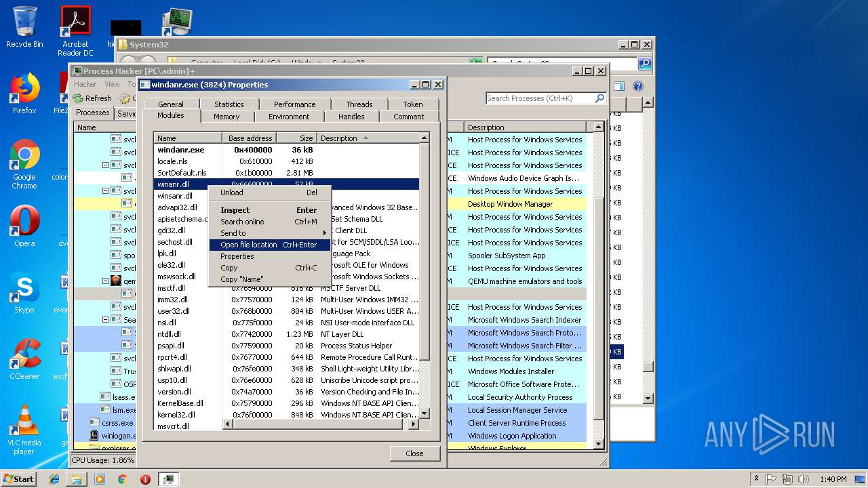The width and height of the screenshot is (868, 488).
Task: Choose Copy "Name" menu entry
Action: (x=269, y=279)
